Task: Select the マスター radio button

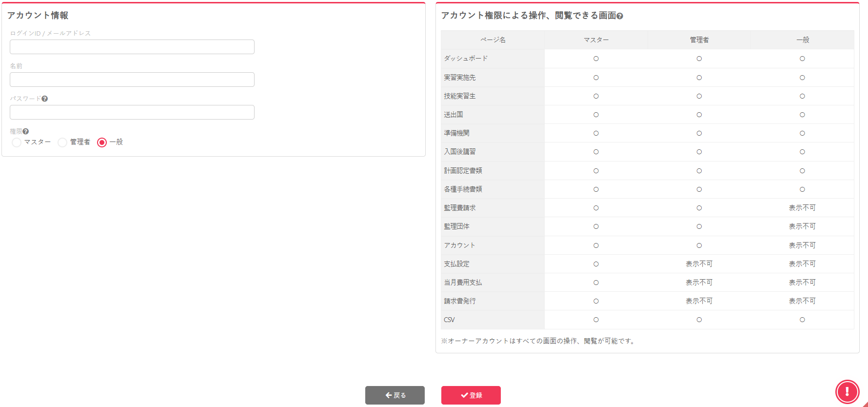Action: tap(17, 142)
